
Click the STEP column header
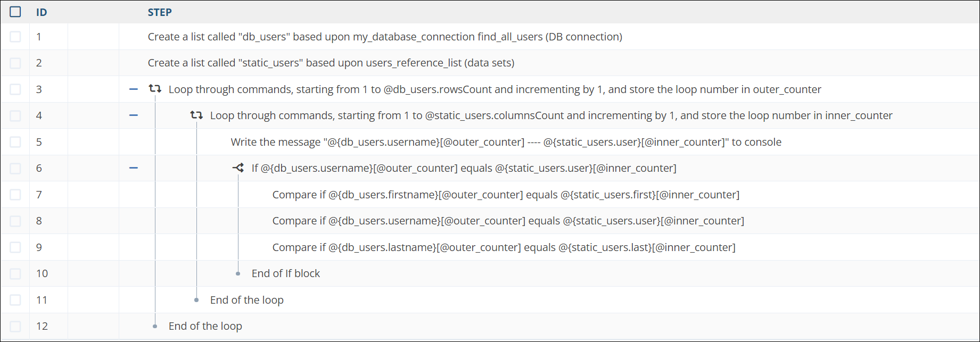pos(160,12)
